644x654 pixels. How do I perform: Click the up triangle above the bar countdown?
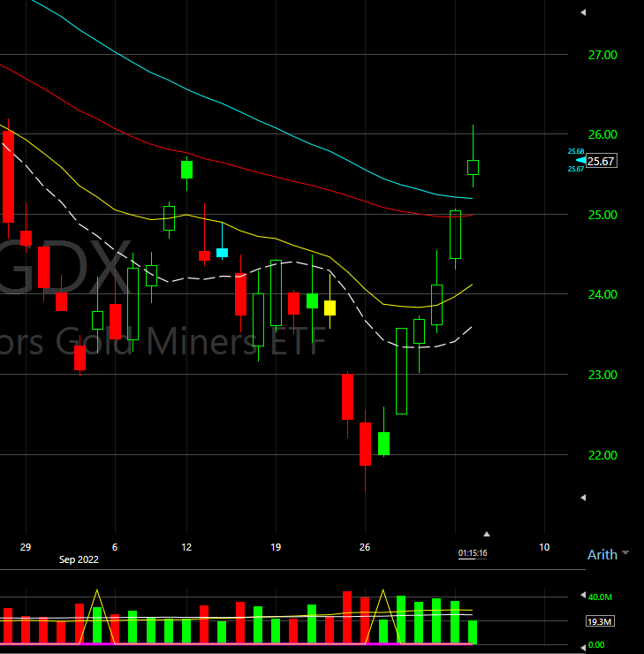[487, 534]
